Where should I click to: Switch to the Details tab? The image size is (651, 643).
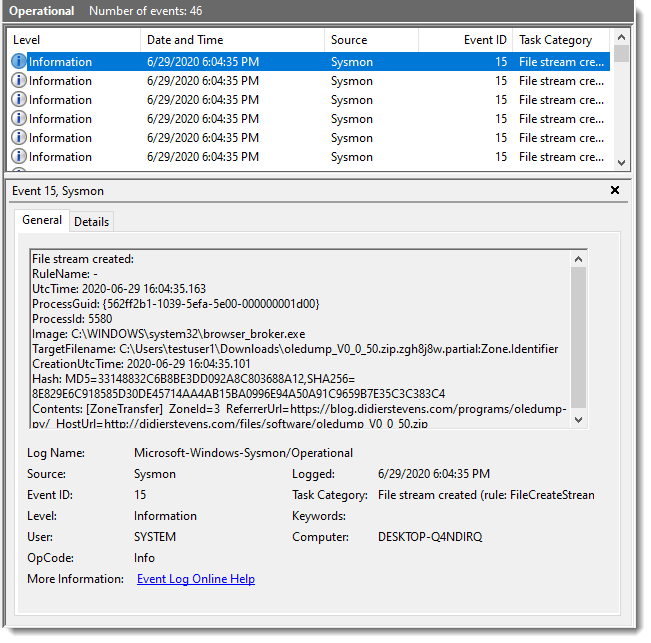[x=91, y=222]
